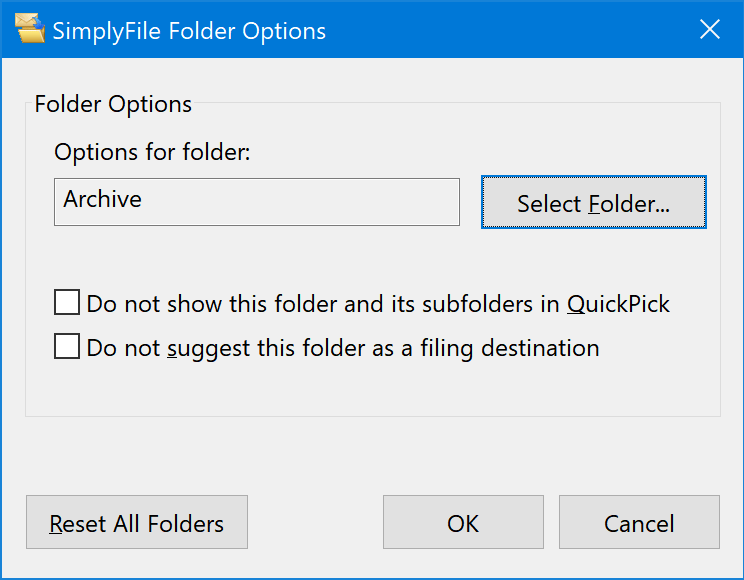Image resolution: width=744 pixels, height=580 pixels.
Task: Click the word 'Archive' inside the text box
Action: [x=102, y=199]
